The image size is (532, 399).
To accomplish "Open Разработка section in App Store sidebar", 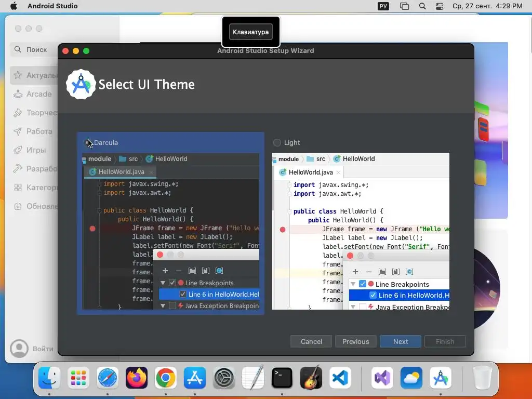I will point(34,169).
